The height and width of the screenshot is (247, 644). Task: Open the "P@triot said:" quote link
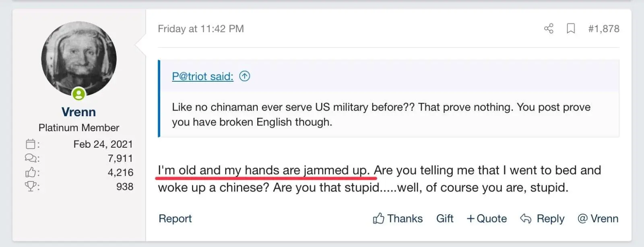(202, 76)
